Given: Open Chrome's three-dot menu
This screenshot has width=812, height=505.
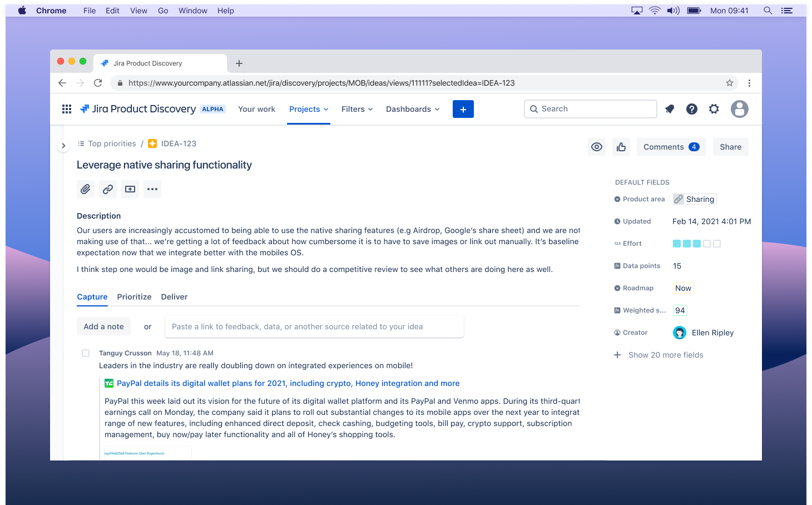Looking at the screenshot, I should (749, 83).
